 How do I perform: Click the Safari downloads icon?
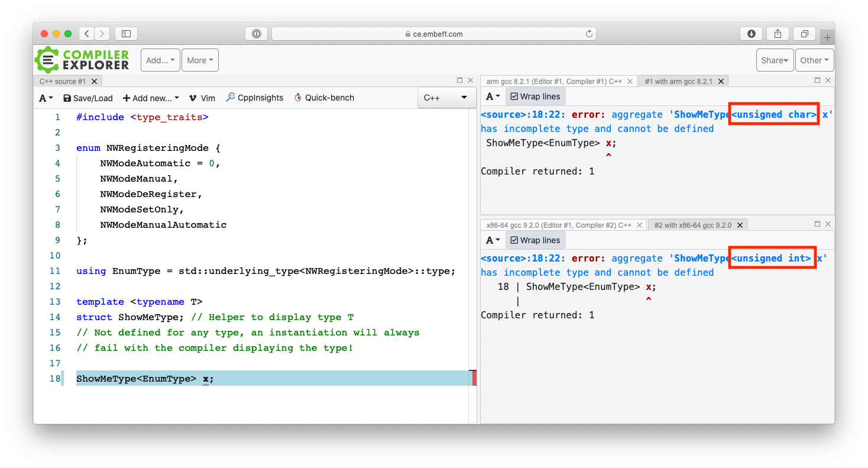752,34
